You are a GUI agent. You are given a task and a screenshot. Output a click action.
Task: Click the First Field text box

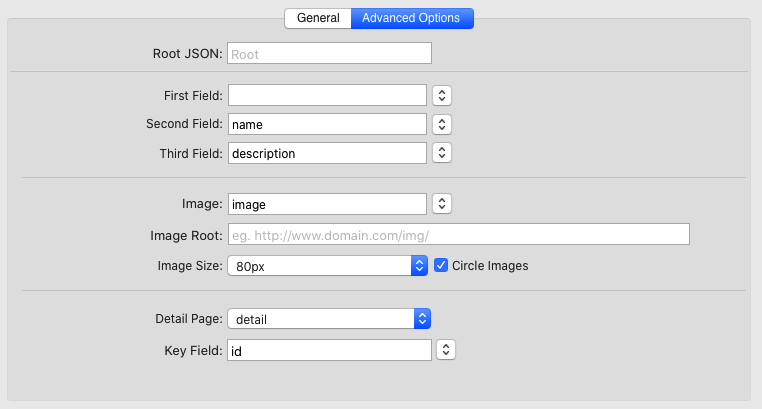click(x=328, y=95)
